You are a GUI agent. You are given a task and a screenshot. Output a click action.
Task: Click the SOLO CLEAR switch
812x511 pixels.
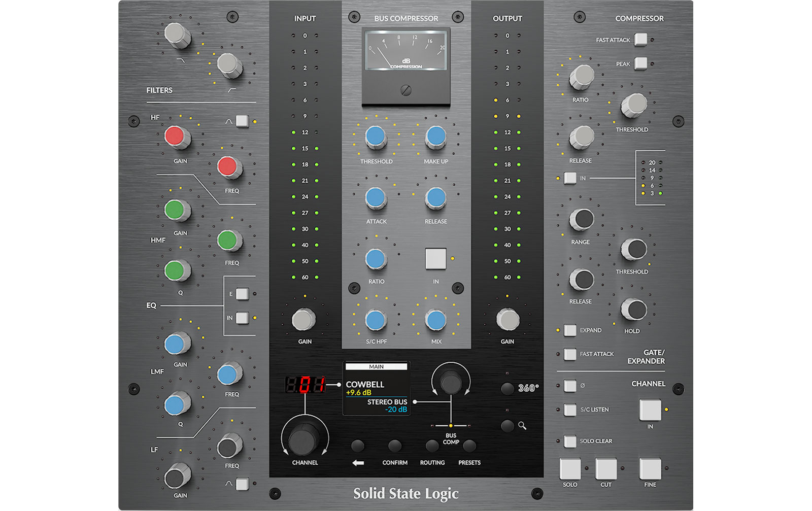click(x=570, y=441)
